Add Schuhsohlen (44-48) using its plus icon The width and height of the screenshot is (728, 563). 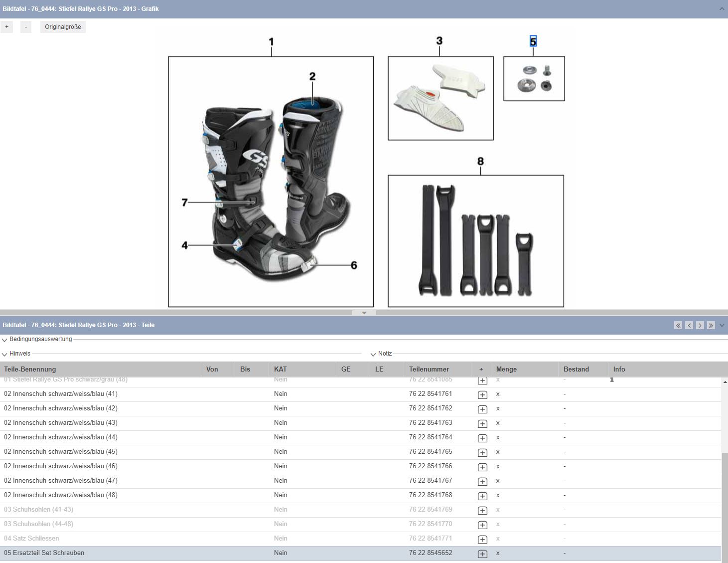pyautogui.click(x=482, y=525)
